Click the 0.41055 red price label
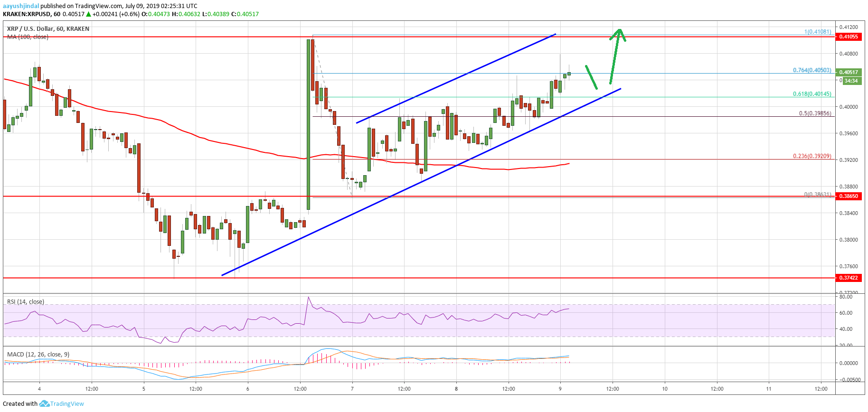868x412 pixels. [x=849, y=37]
